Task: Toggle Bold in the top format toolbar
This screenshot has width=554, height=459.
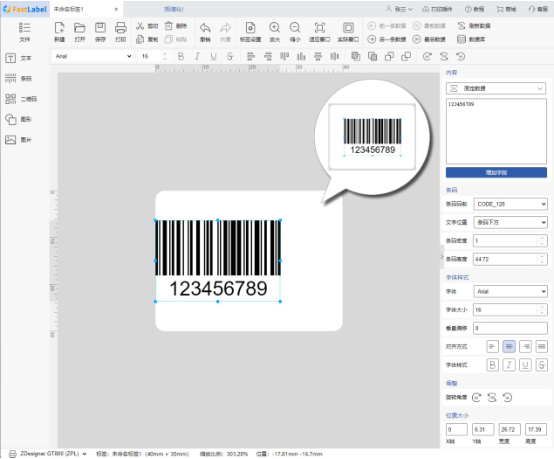Action: pyautogui.click(x=181, y=56)
